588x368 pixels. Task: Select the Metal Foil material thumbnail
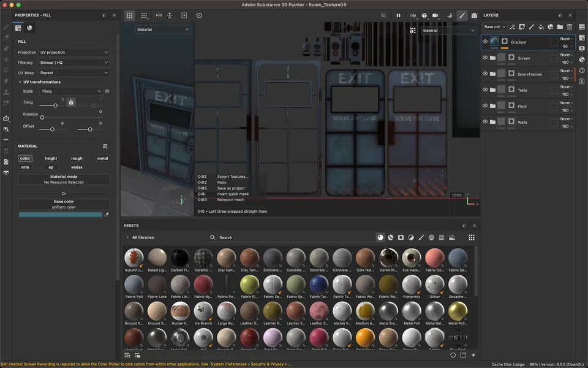(x=412, y=311)
